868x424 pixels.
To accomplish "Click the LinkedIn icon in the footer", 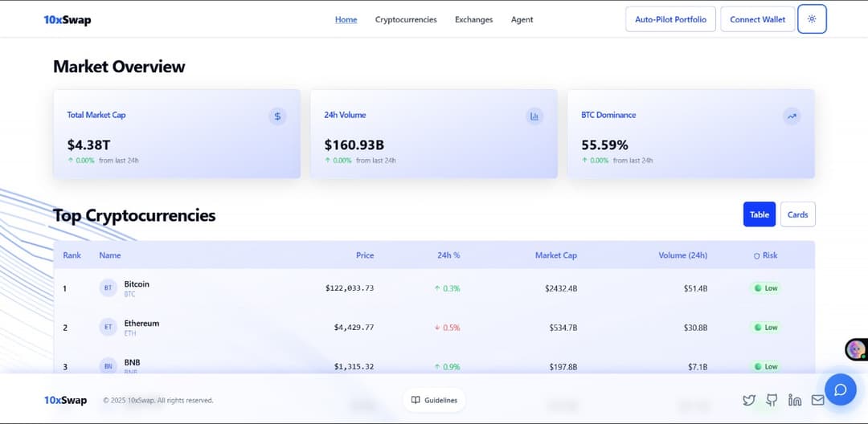I will 795,400.
